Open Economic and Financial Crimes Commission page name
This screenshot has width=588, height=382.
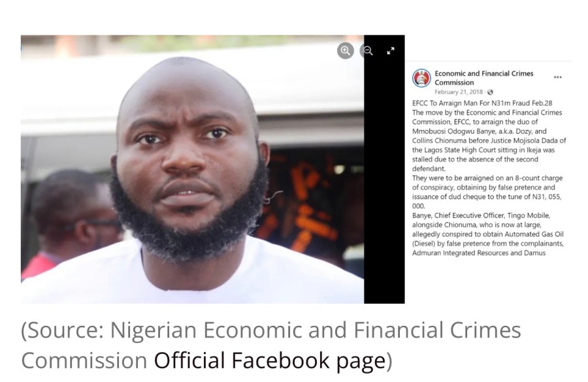pyautogui.click(x=483, y=78)
